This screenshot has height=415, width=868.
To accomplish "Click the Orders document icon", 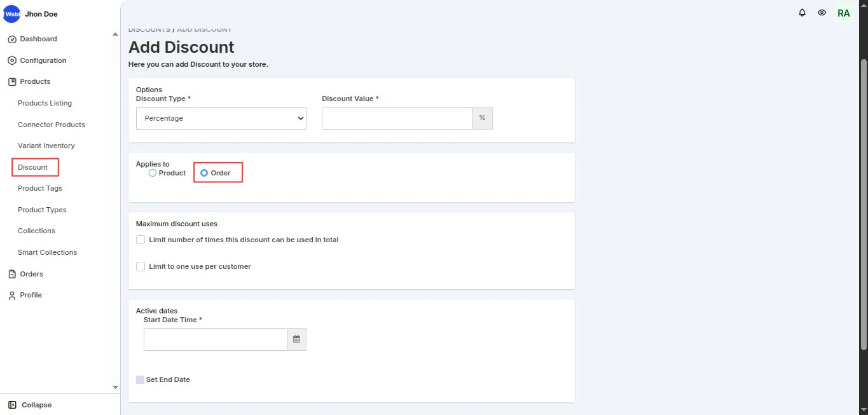I will tap(11, 275).
